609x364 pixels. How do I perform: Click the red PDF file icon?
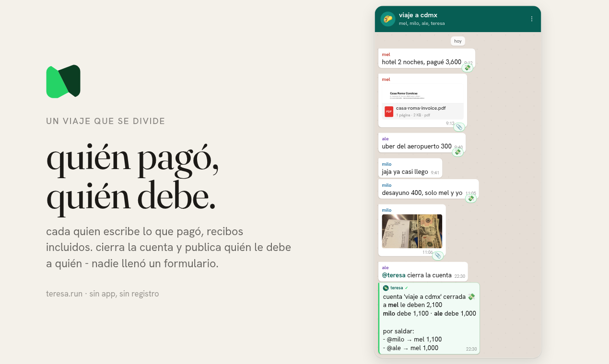(389, 112)
